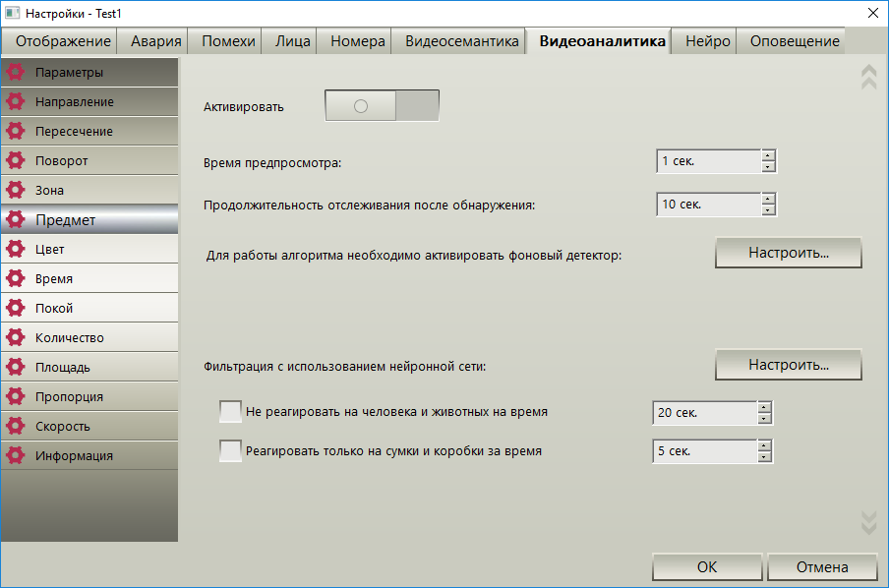Click the 20 сек. input field

tap(705, 413)
